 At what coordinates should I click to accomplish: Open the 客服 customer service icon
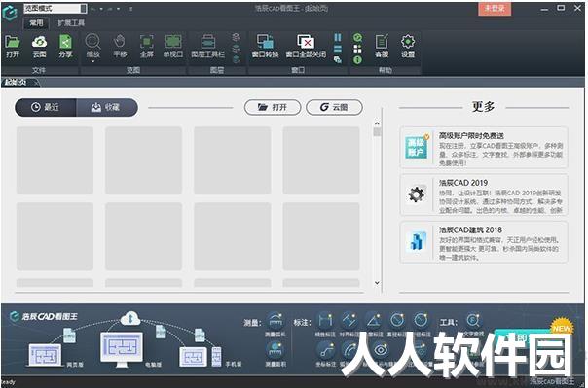click(382, 46)
